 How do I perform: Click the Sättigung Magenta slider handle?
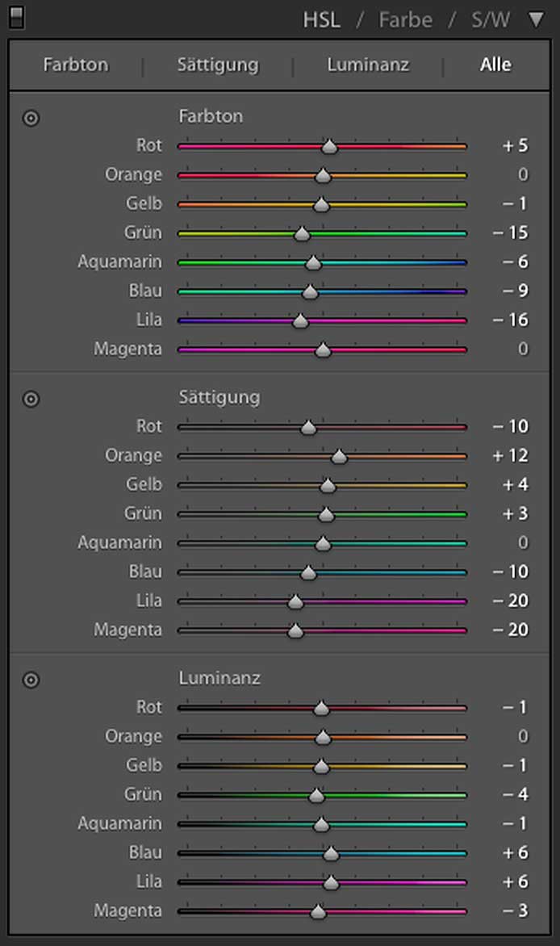point(295,631)
